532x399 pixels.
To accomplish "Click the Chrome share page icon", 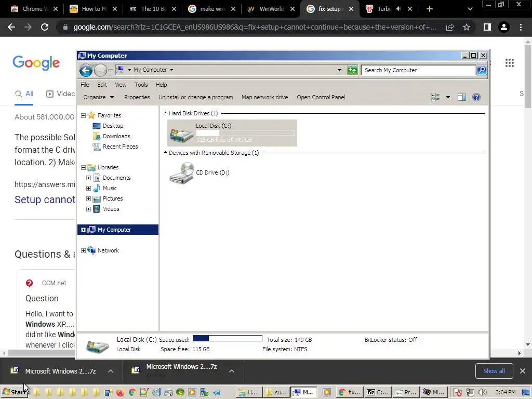I will pyautogui.click(x=450, y=27).
